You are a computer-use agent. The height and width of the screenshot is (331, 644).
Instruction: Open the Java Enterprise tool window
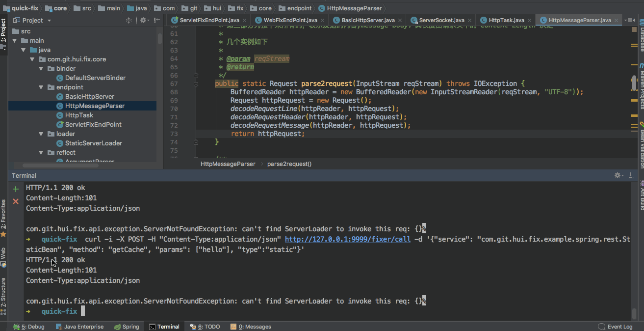(x=79, y=327)
